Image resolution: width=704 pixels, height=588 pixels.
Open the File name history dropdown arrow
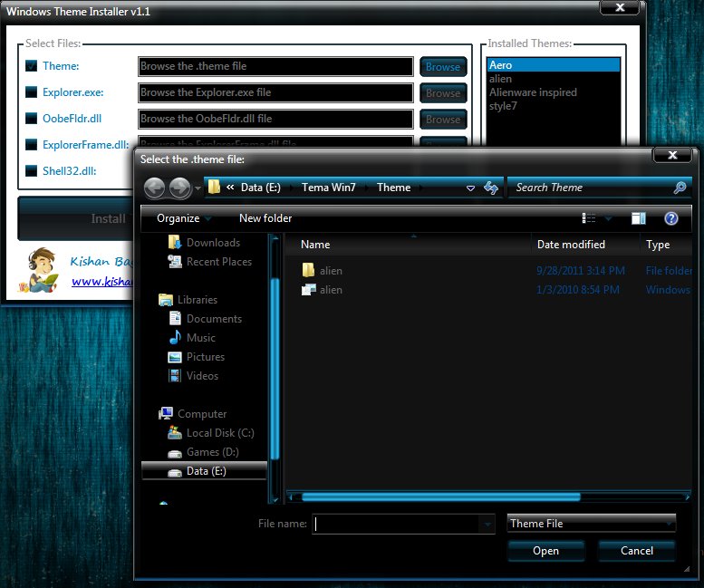487,524
